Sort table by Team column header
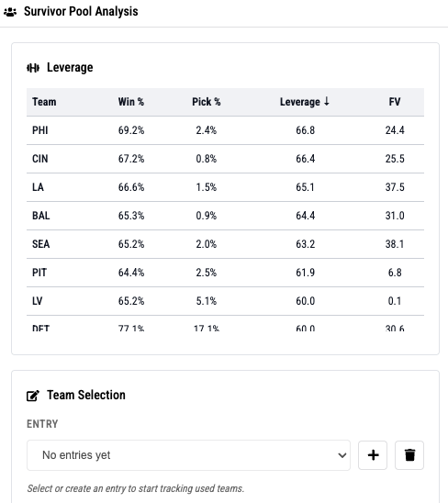The width and height of the screenshot is (448, 503). tap(44, 102)
